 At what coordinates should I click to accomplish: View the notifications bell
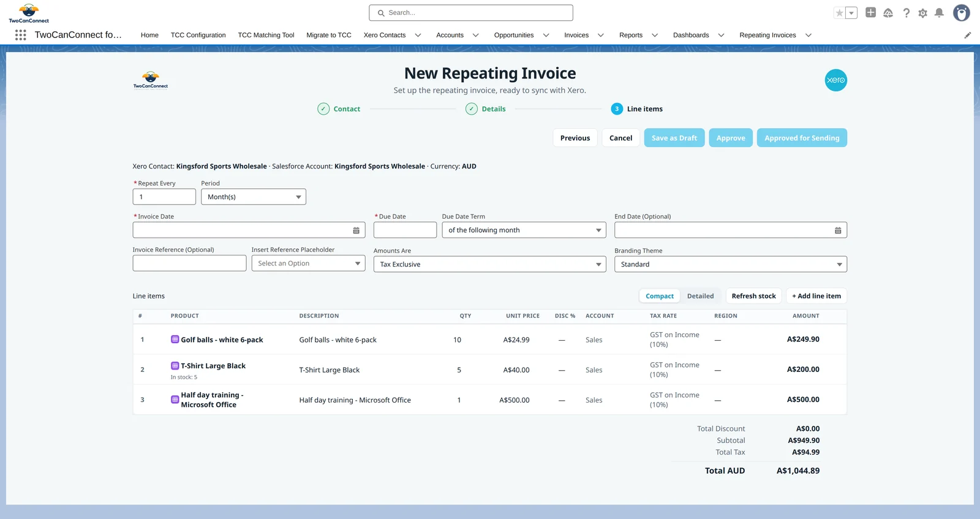939,13
